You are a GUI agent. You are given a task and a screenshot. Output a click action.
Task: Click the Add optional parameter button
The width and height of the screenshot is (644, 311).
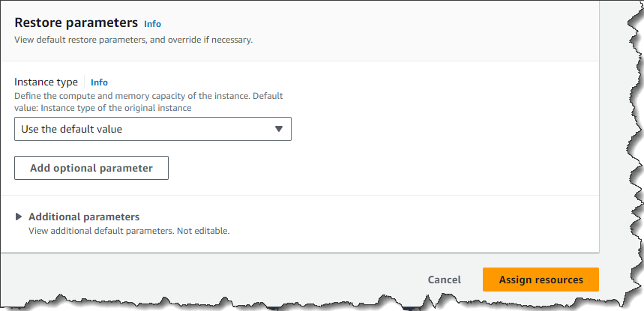point(91,168)
